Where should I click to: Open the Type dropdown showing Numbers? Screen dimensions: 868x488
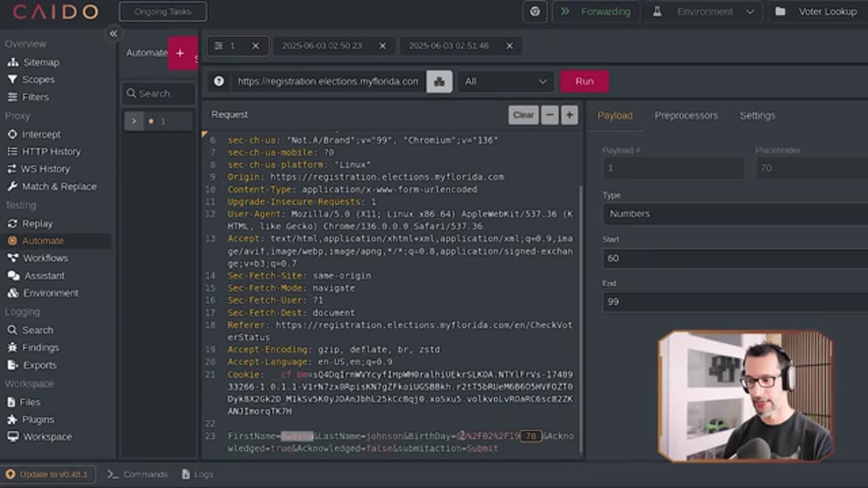(735, 213)
